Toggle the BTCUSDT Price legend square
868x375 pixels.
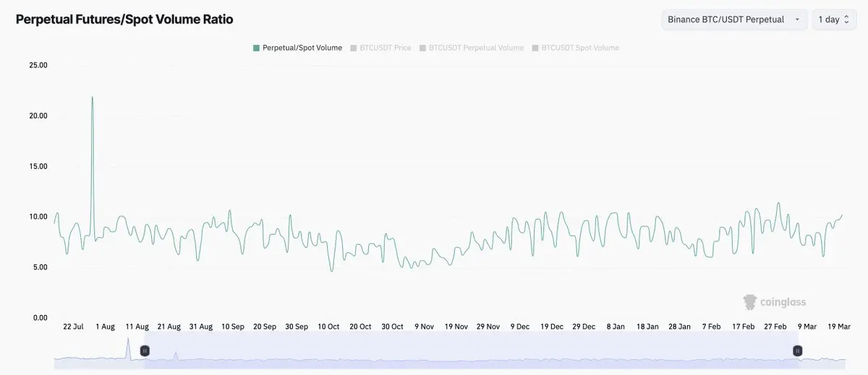pyautogui.click(x=354, y=48)
